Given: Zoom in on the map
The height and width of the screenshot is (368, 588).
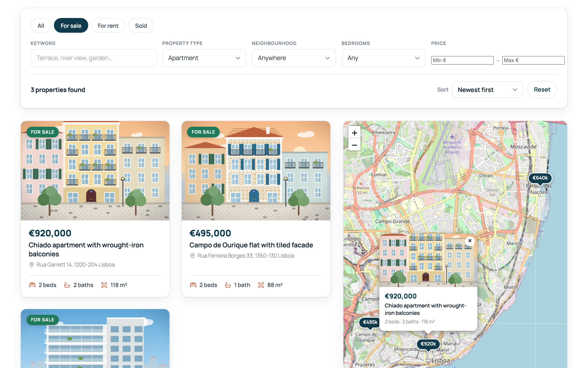Looking at the screenshot, I should click(x=354, y=133).
